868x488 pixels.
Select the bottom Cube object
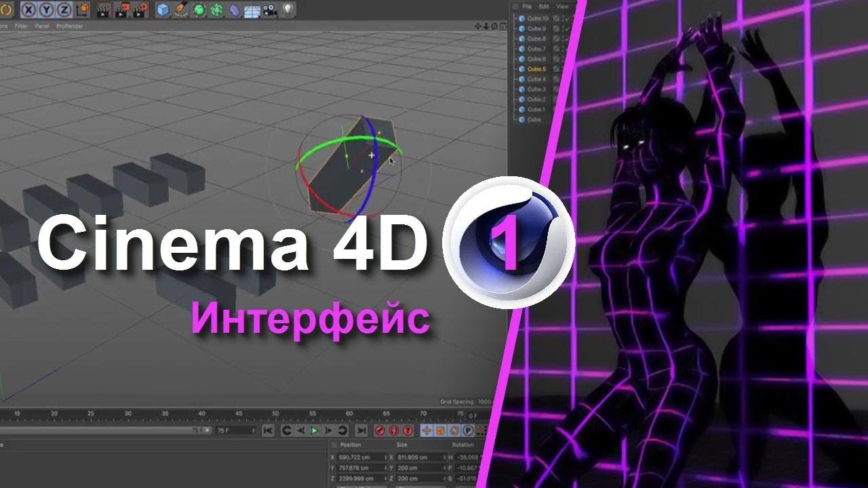click(x=534, y=119)
